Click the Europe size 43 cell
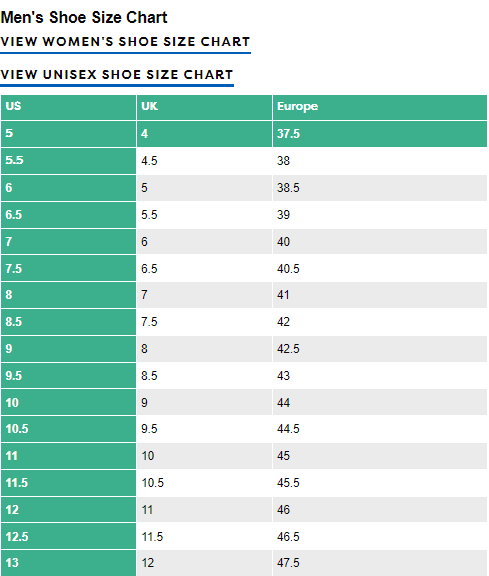This screenshot has width=489, height=576. tap(380, 375)
